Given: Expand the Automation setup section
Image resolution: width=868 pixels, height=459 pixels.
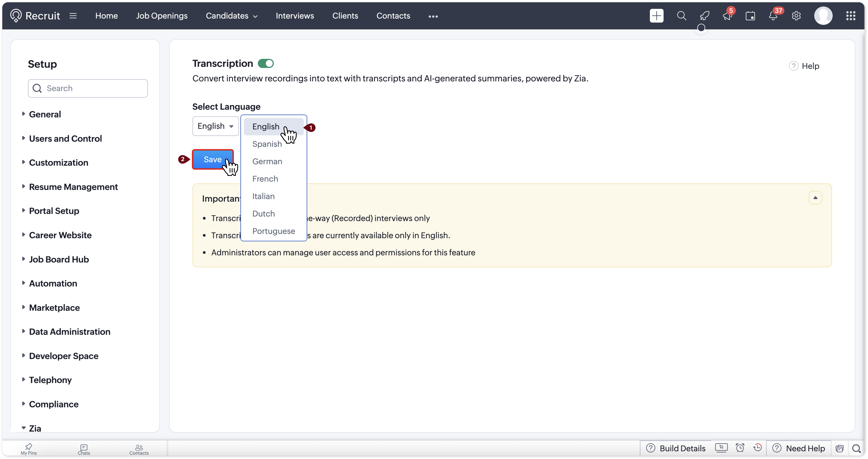Looking at the screenshot, I should (53, 283).
